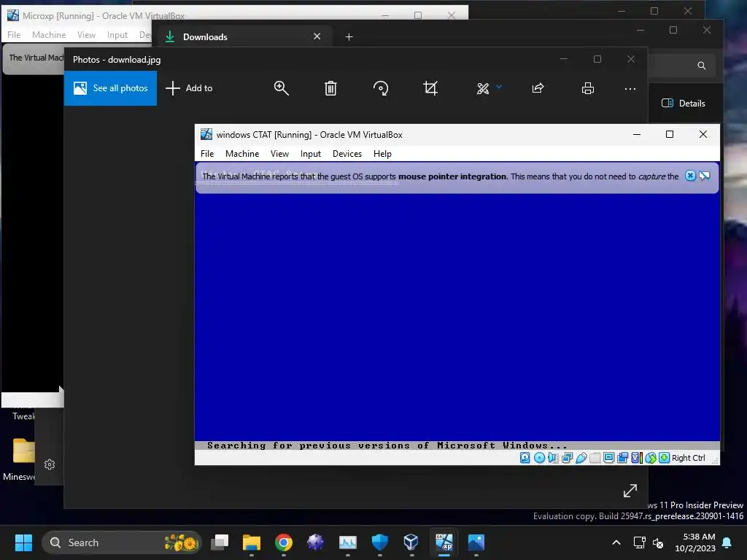747x560 pixels.
Task: Open VirtualBox Manager cube icon on taskbar
Action: (411, 542)
